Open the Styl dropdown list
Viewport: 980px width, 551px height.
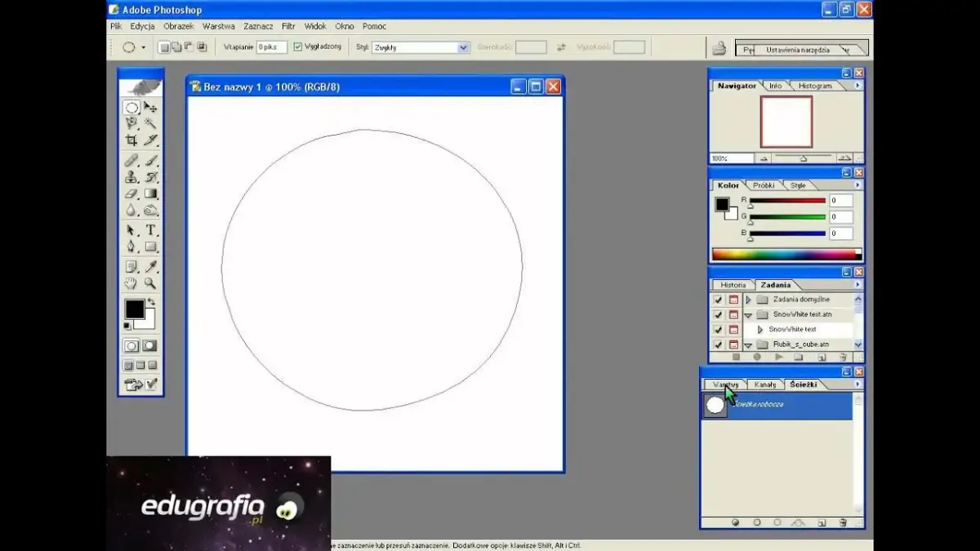click(463, 48)
